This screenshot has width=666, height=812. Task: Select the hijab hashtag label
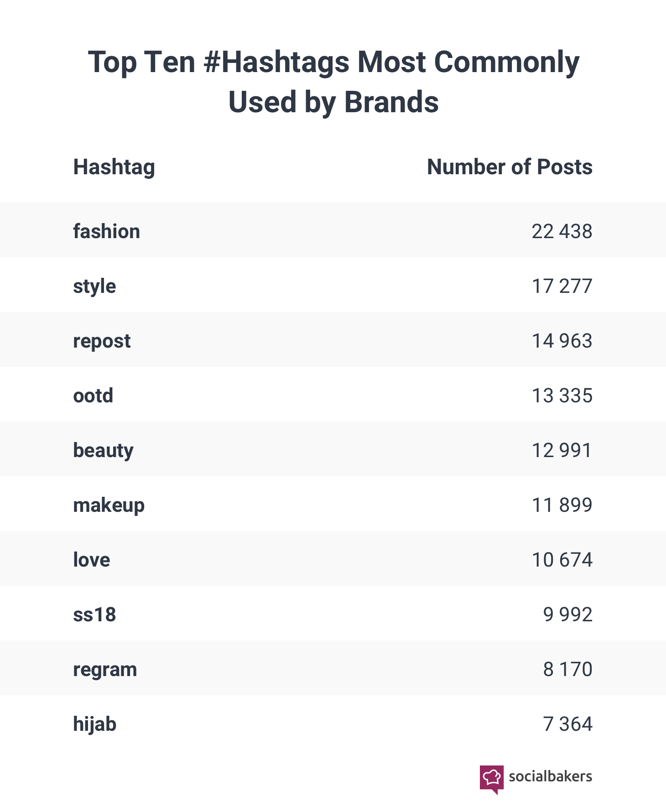(x=94, y=724)
